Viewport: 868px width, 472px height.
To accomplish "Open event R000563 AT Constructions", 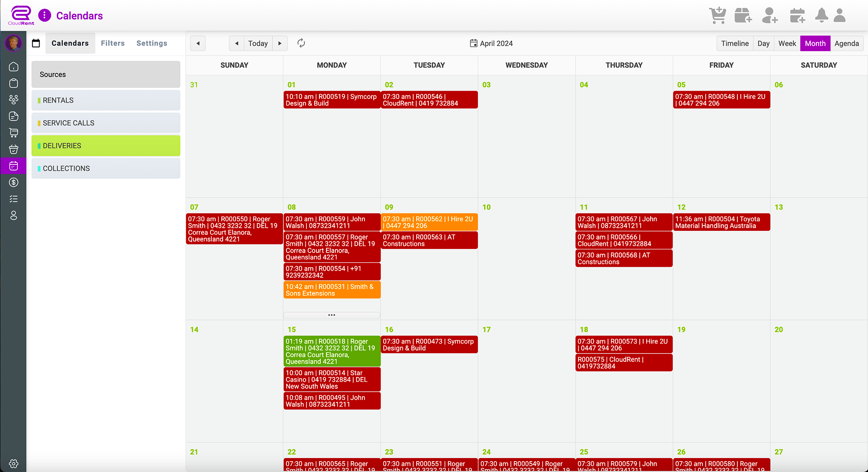I will pyautogui.click(x=429, y=240).
